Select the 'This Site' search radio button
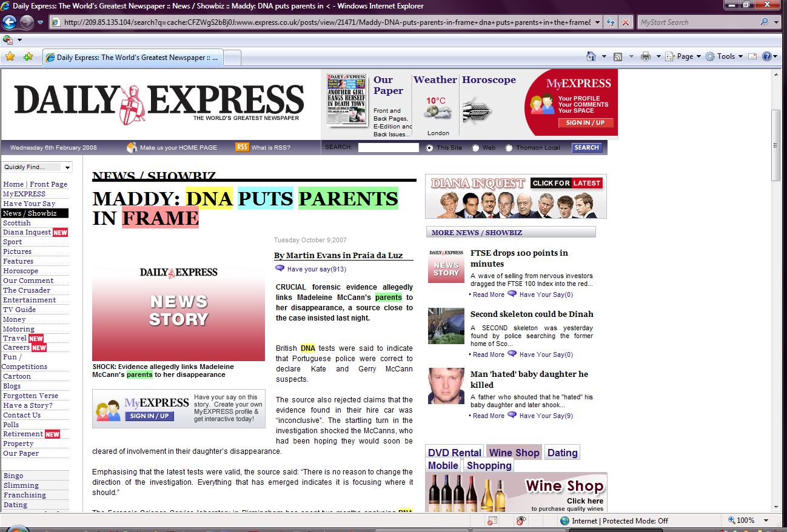 click(x=430, y=148)
